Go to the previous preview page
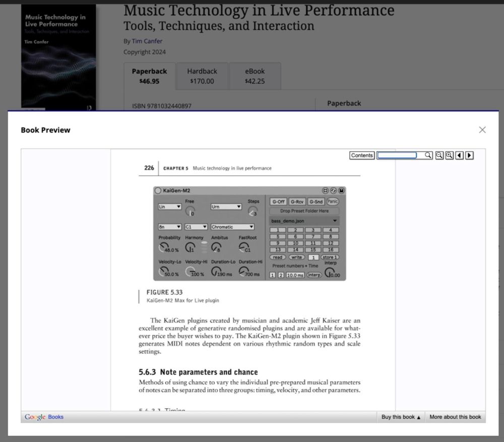Viewport: 504px width, 442px height. coord(459,155)
